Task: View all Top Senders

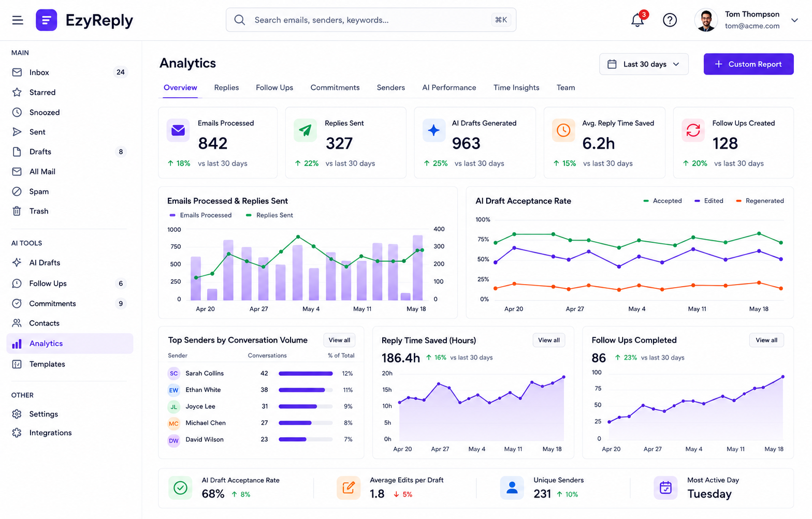Action: coord(339,340)
